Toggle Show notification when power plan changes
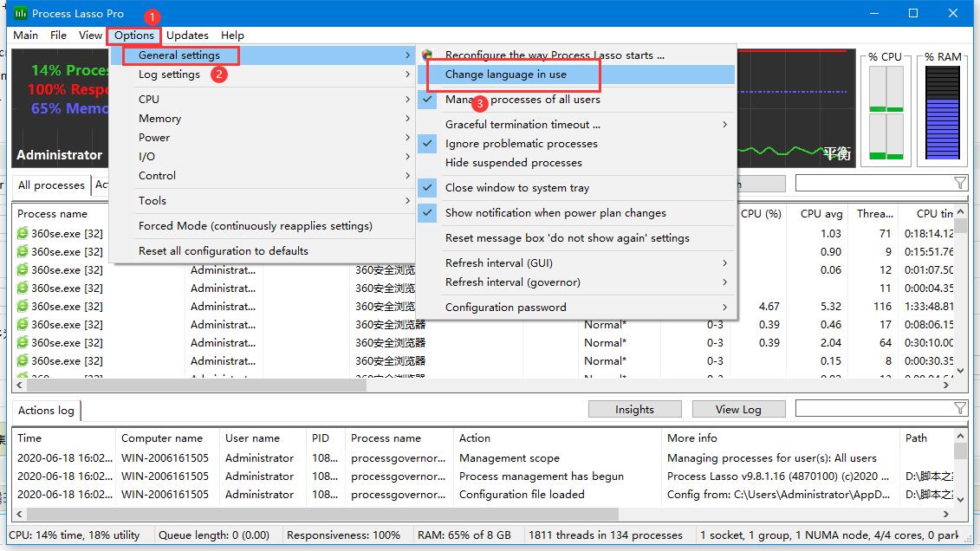 pos(577,213)
